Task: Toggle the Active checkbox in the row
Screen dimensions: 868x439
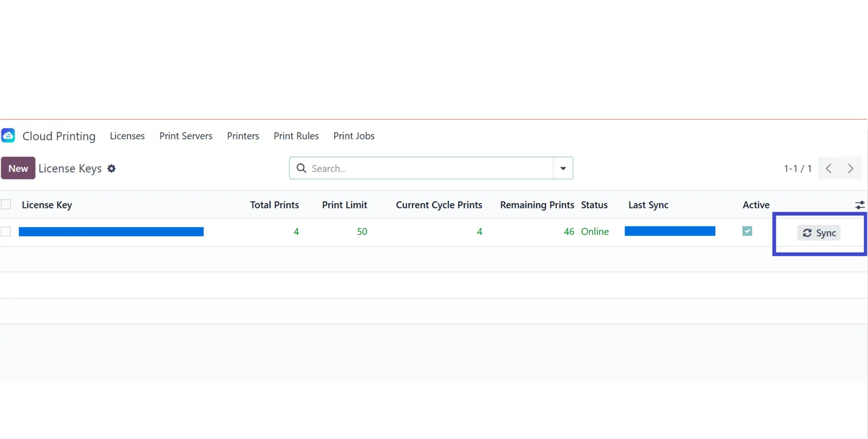Action: (747, 231)
